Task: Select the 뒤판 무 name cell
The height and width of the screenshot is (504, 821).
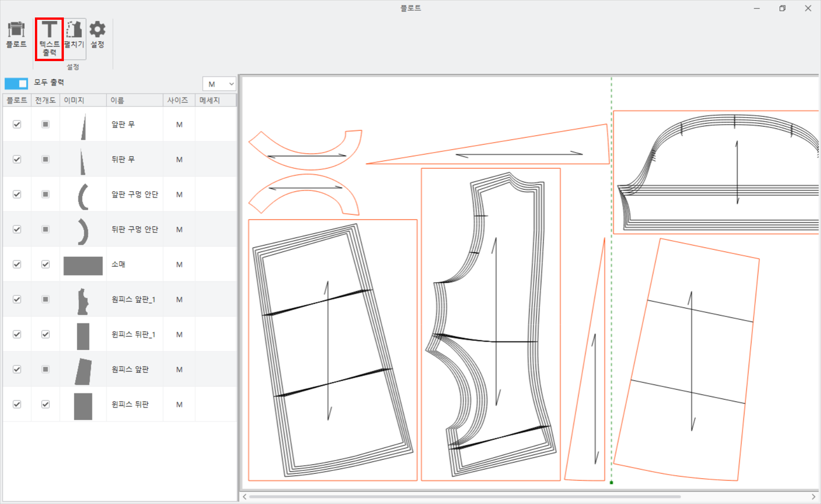Action: pos(135,159)
